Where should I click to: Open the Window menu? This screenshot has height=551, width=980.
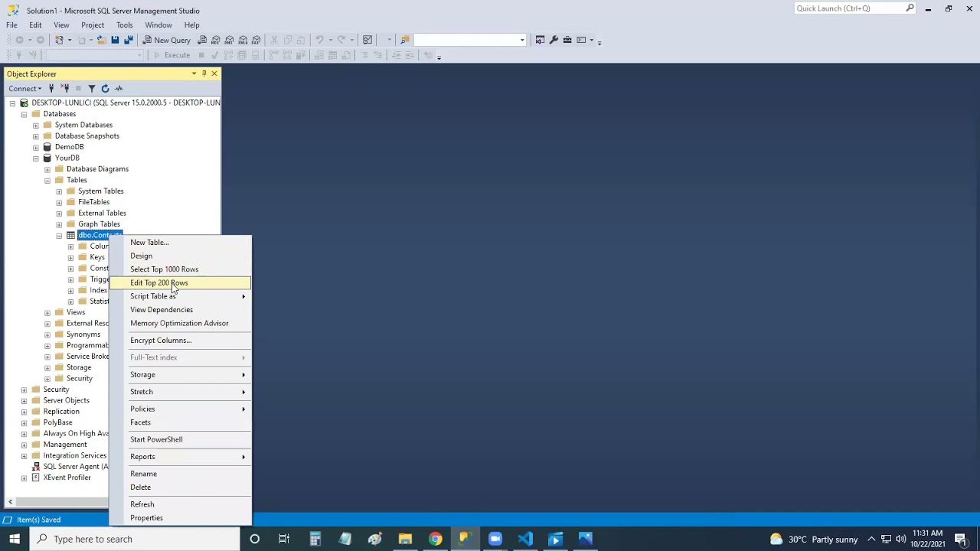[158, 24]
